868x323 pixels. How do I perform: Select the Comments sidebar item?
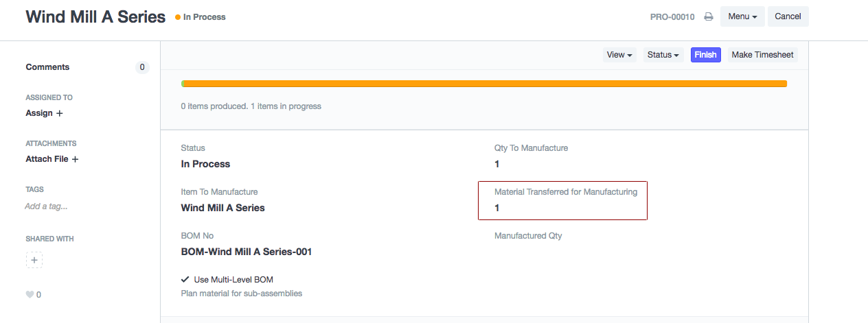pyautogui.click(x=47, y=67)
